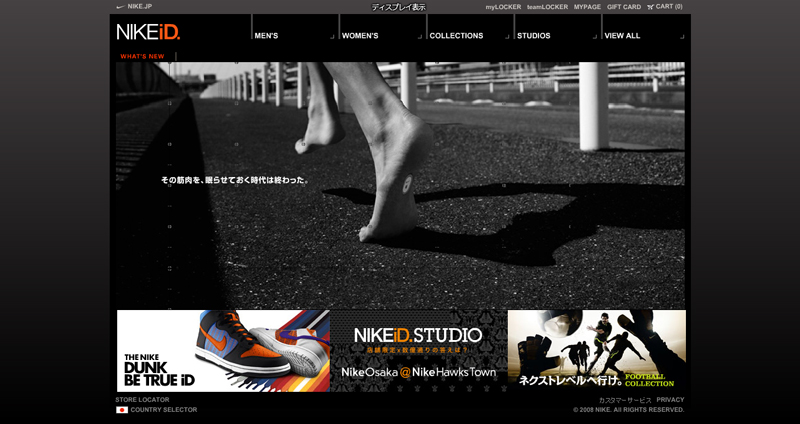Viewport: 800px width, 424px height.
Task: Open the VIEW ALL menu
Action: 622,36
